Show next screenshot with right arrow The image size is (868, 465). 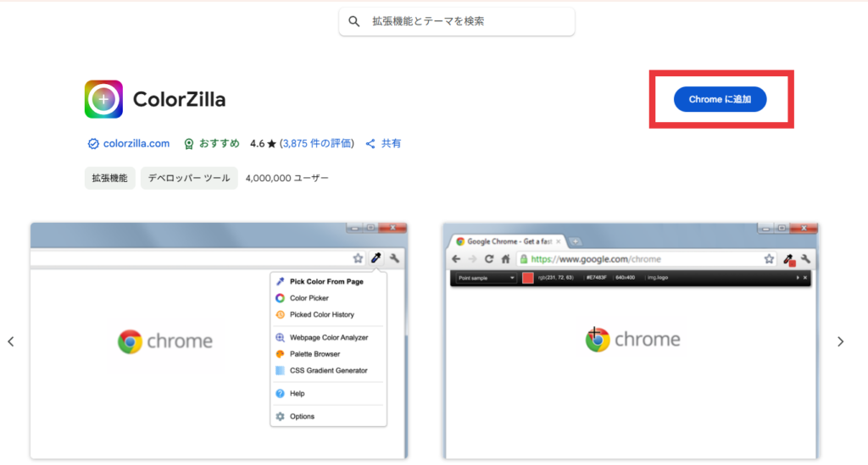click(840, 341)
